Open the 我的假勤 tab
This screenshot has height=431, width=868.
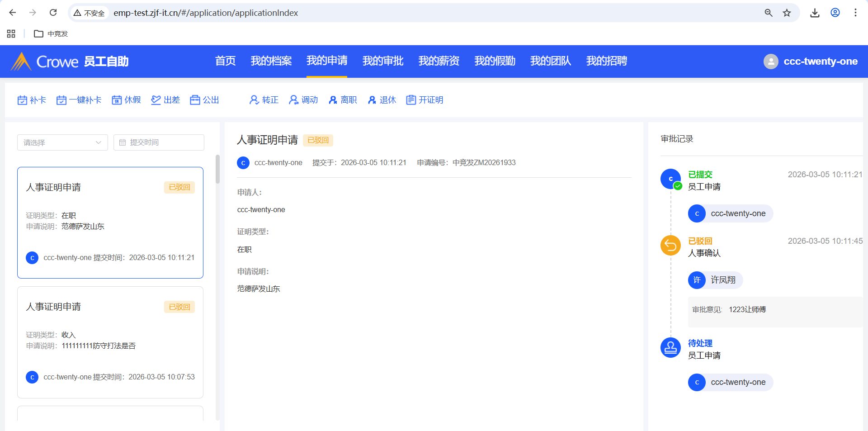pyautogui.click(x=495, y=61)
